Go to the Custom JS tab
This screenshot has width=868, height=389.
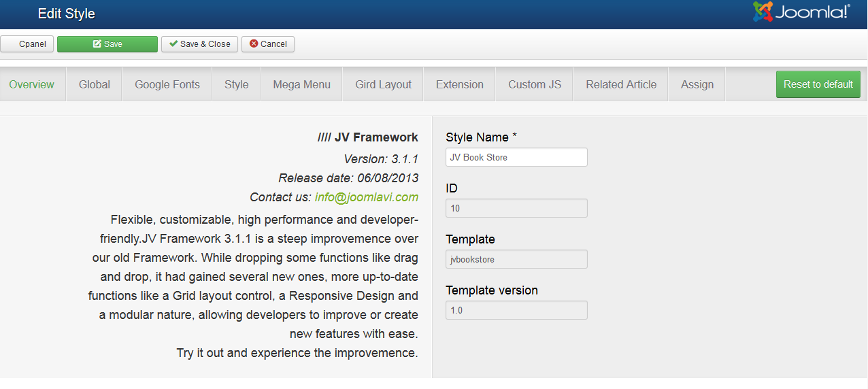(535, 84)
